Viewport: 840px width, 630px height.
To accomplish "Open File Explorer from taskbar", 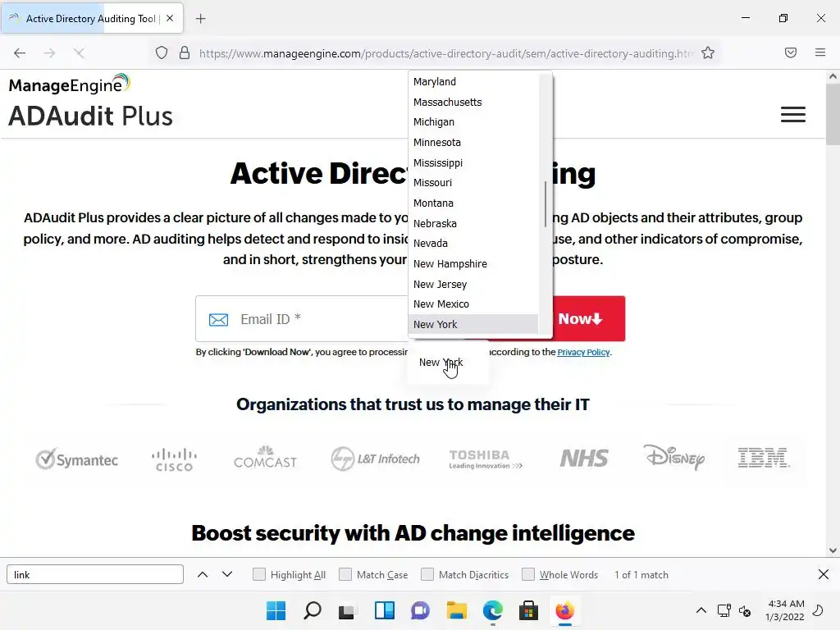I will click(x=456, y=610).
